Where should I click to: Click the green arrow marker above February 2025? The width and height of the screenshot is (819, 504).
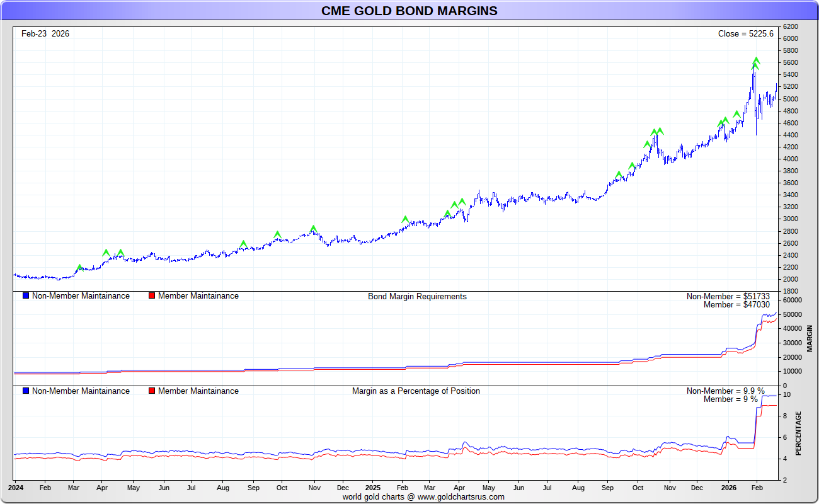(405, 219)
